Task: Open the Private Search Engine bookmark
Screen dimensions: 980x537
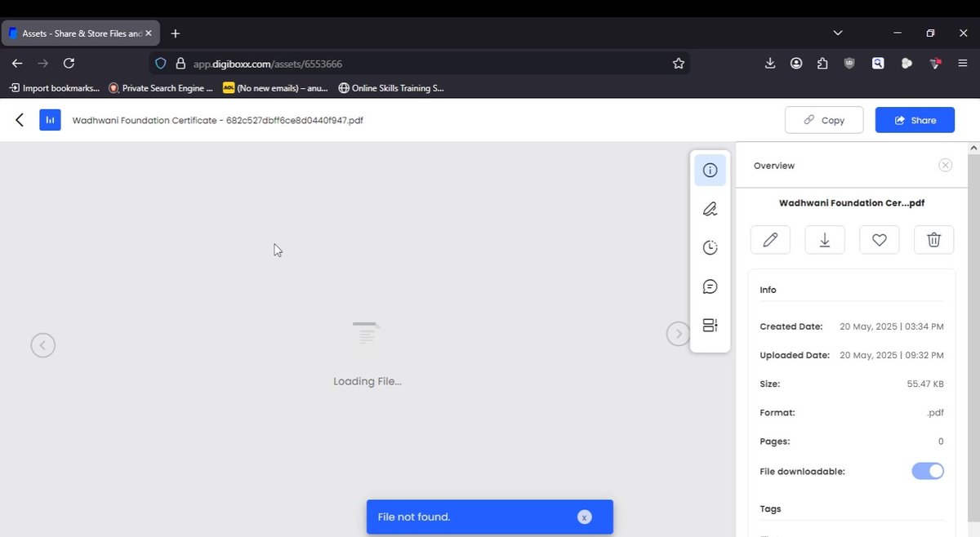Action: click(x=161, y=87)
